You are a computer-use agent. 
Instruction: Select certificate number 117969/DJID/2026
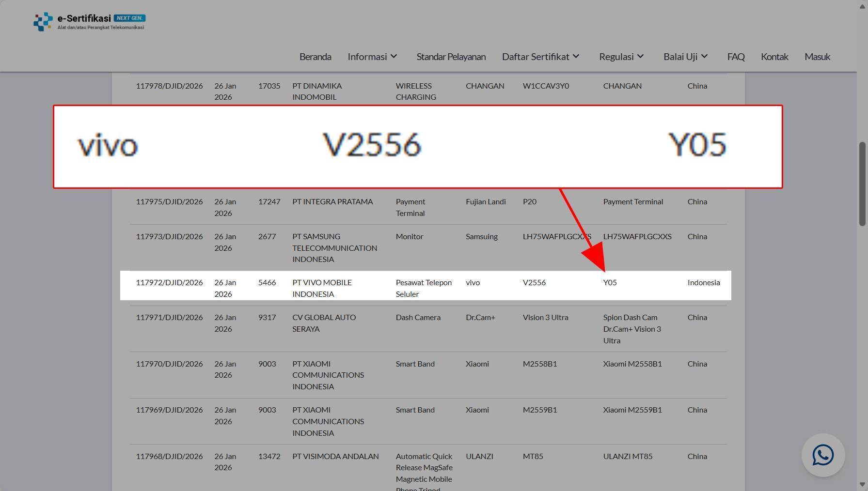169,410
